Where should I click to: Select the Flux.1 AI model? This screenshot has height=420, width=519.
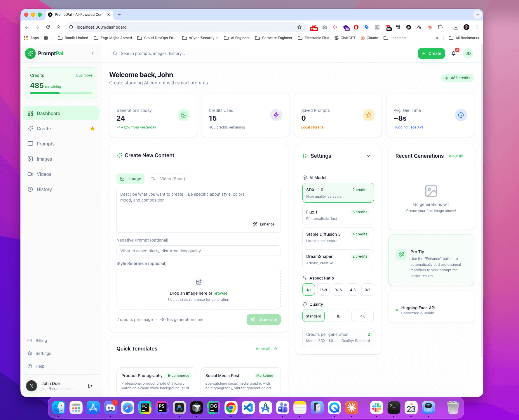click(338, 215)
